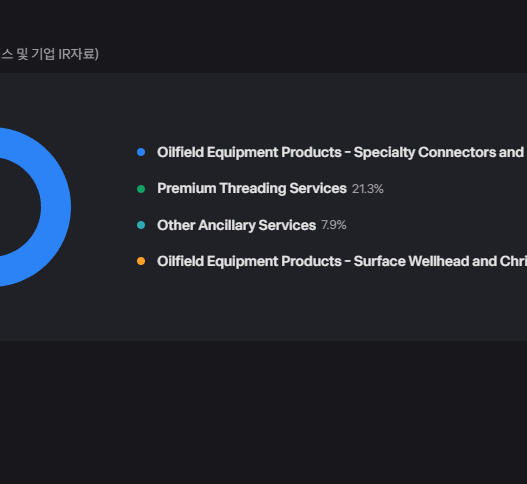Select the Premium Threading Services label
Image resolution: width=527 pixels, height=484 pixels.
click(x=252, y=189)
